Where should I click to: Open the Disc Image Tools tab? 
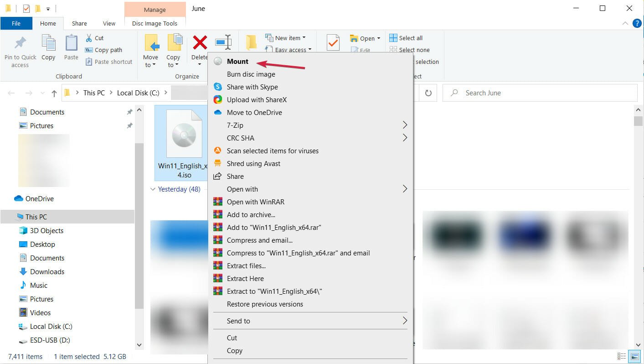click(x=155, y=23)
